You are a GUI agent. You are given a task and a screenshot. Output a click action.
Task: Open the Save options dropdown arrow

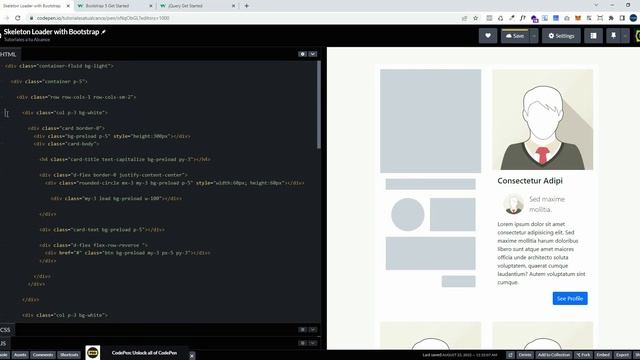(534, 36)
